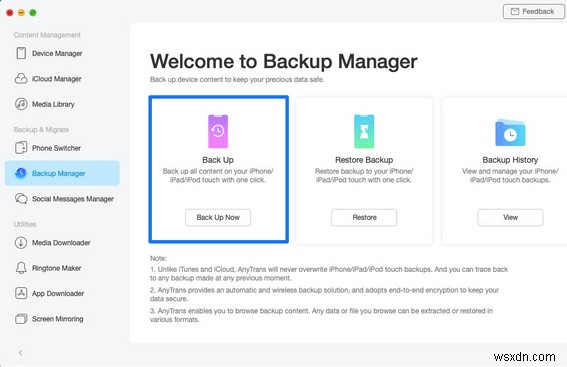Click the subtitle 'Back up device content to keep...'
The image size is (567, 367).
click(237, 80)
